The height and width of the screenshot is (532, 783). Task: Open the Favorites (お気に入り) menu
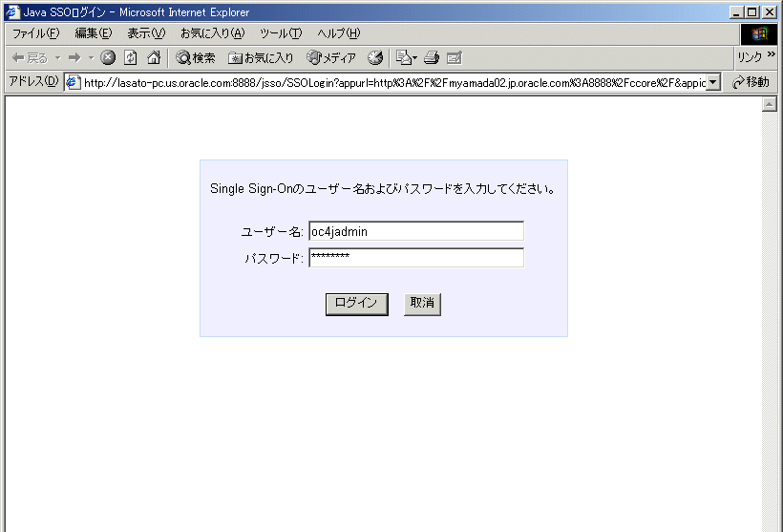pyautogui.click(x=212, y=33)
